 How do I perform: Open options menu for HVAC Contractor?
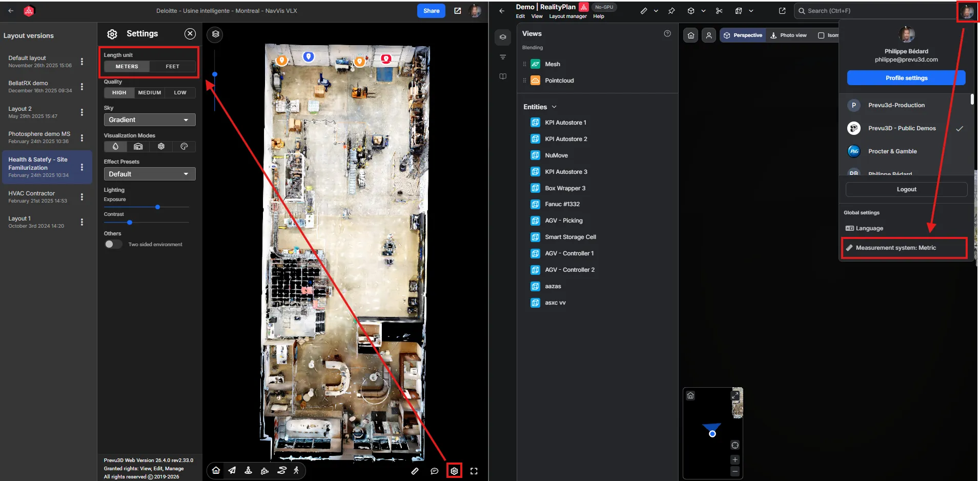pyautogui.click(x=82, y=197)
